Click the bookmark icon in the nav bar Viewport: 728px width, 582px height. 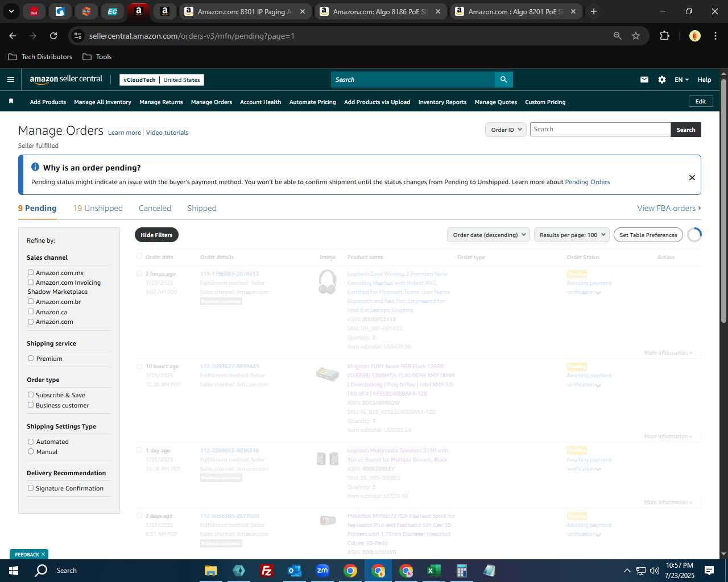pyautogui.click(x=11, y=101)
